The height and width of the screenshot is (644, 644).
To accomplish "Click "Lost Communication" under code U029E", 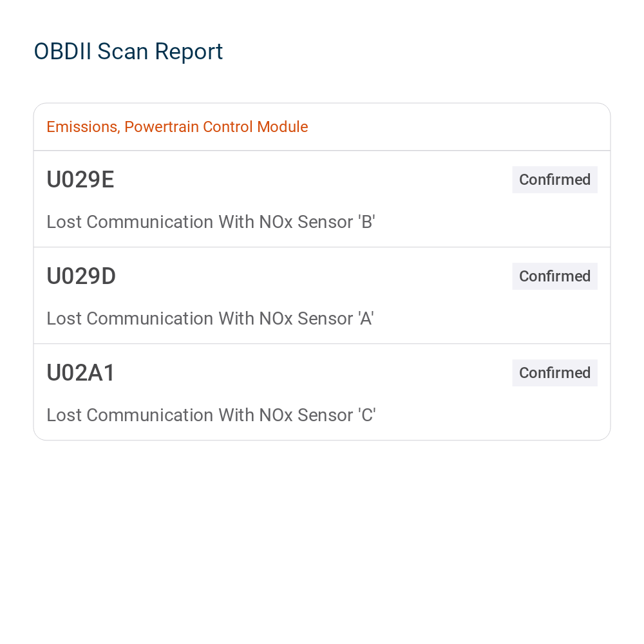I will coord(130,222).
